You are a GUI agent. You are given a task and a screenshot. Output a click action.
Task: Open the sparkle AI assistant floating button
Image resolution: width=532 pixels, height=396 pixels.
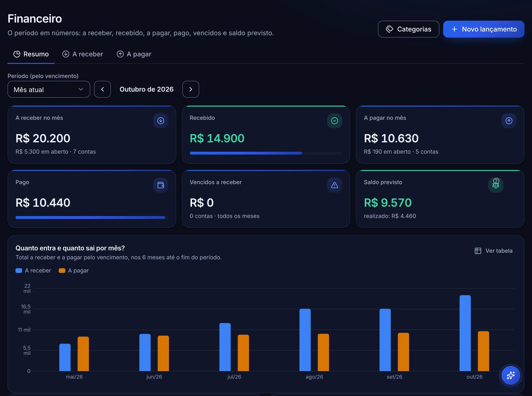[x=511, y=375]
